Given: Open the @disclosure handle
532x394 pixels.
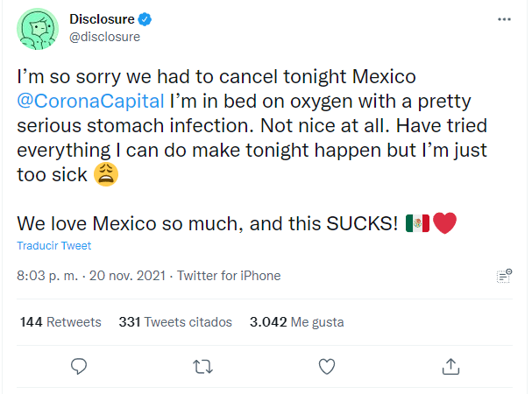Looking at the screenshot, I should pos(103,37).
